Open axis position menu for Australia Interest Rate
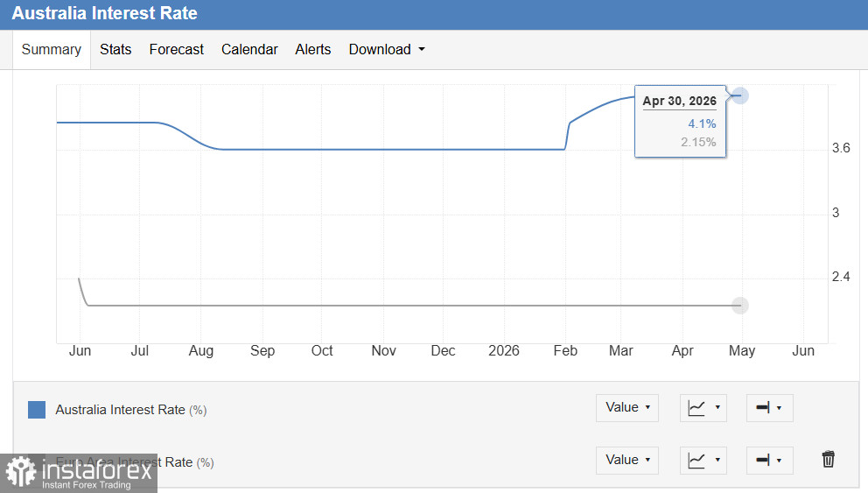Image resolution: width=868 pixels, height=493 pixels. coord(769,408)
